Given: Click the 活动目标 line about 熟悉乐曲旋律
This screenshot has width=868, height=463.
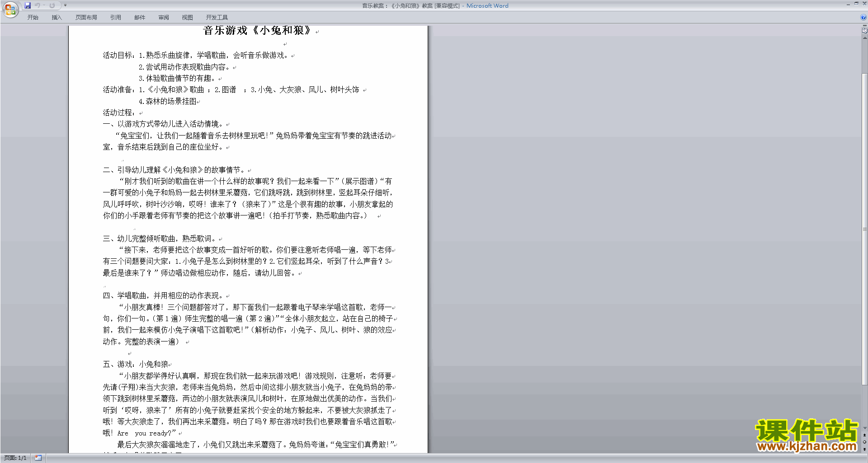Looking at the screenshot, I should click(195, 55).
